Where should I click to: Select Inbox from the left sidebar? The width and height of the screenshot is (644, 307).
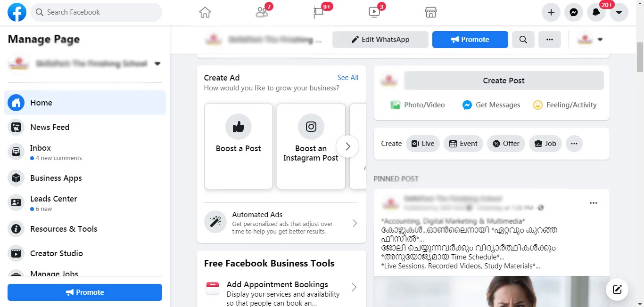[40, 147]
